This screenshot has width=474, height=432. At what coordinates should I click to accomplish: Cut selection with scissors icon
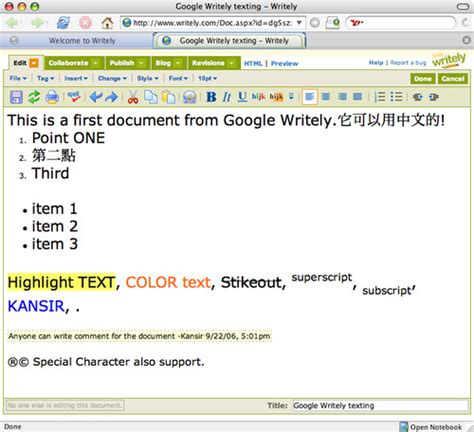(133, 97)
